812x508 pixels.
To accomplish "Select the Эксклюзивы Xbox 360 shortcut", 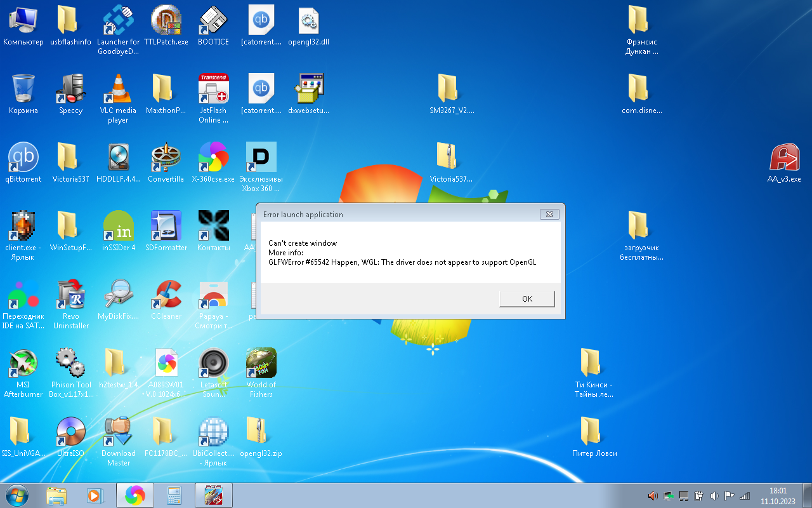I will (x=261, y=168).
